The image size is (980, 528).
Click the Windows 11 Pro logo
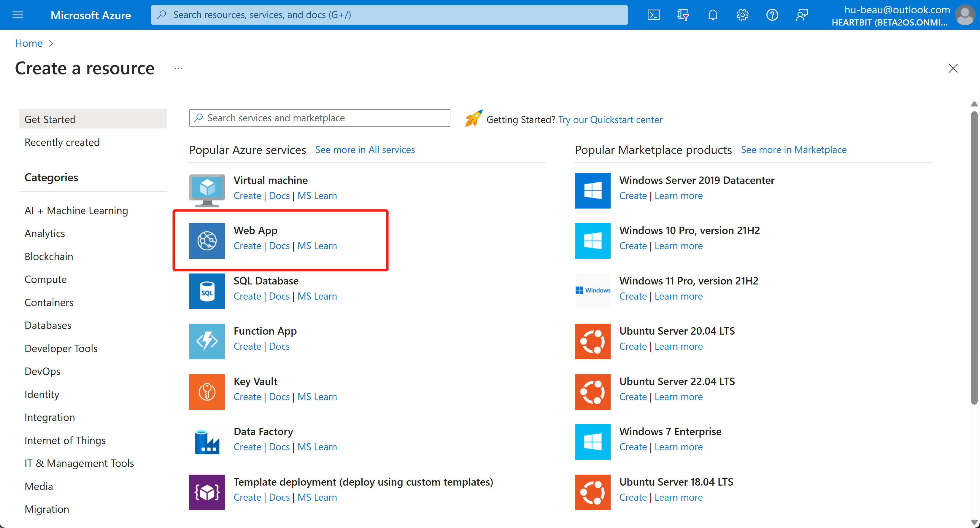pyautogui.click(x=592, y=291)
